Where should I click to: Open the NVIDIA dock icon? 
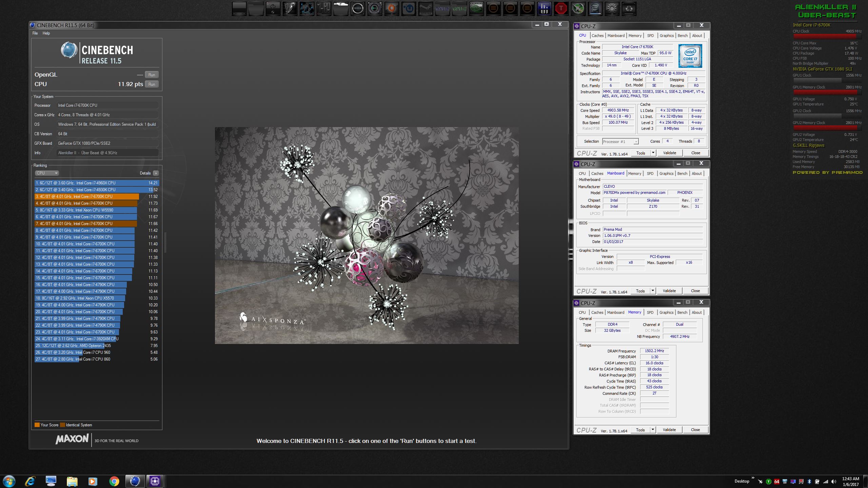(x=476, y=8)
